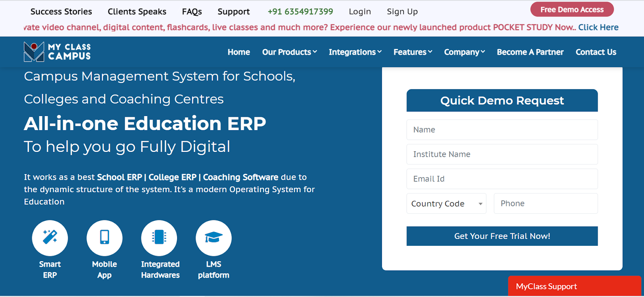Click the Pocket Study 'Click Here' link
Image resolution: width=644 pixels, height=297 pixels.
(599, 27)
